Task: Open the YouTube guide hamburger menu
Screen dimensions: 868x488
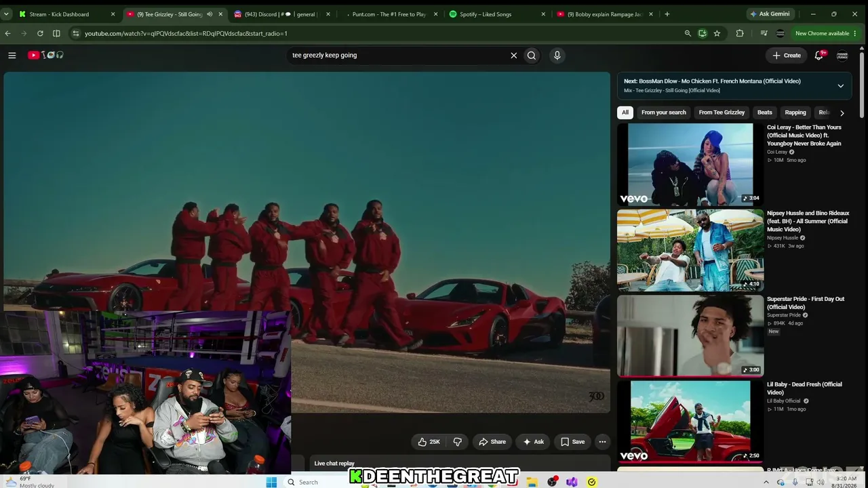Action: point(12,56)
